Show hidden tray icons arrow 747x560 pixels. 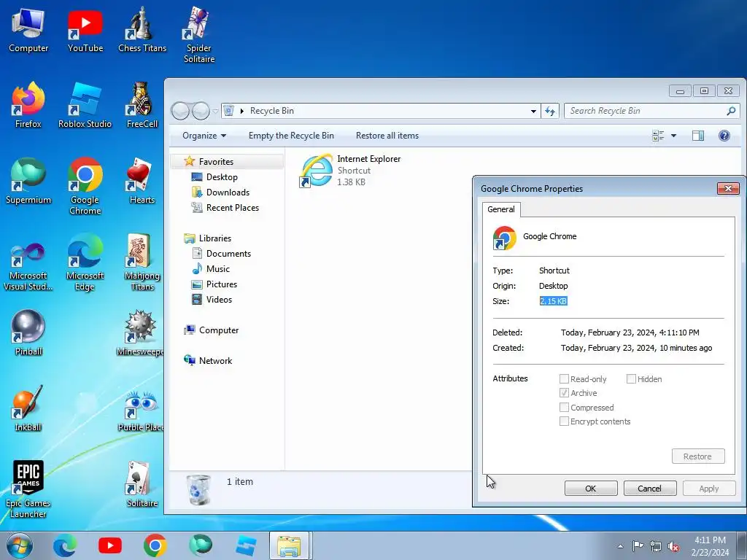coord(620,546)
